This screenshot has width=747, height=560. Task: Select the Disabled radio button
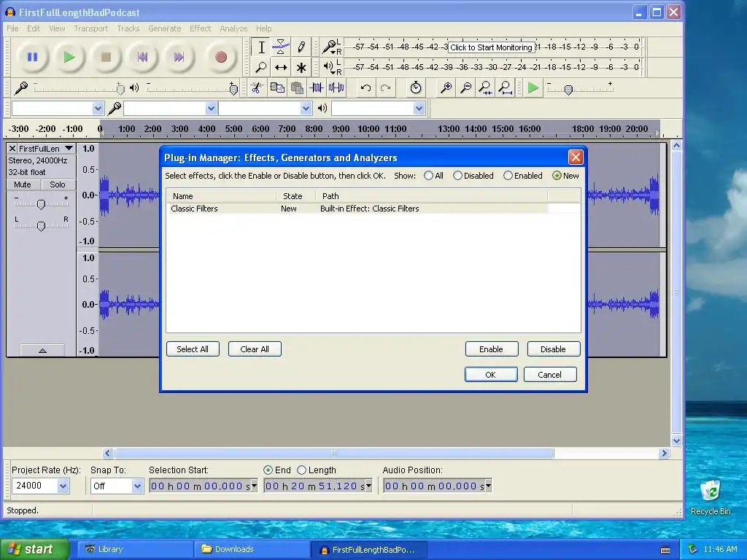coord(457,176)
